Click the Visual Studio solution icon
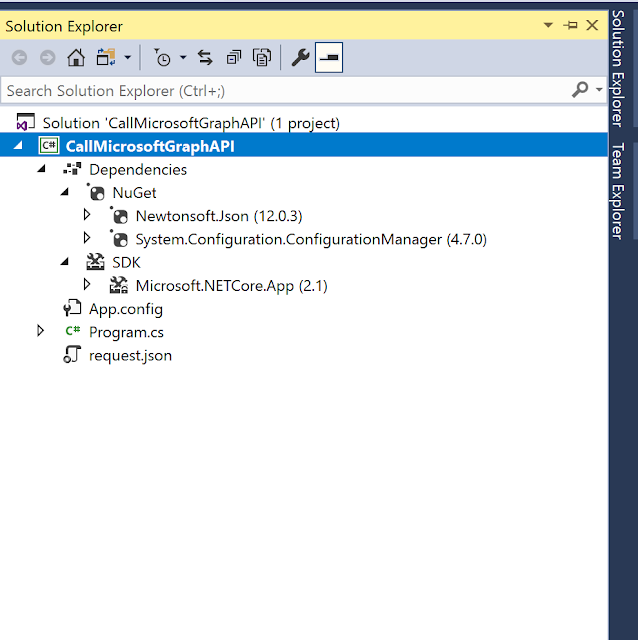The width and height of the screenshot is (638, 640). click(x=25, y=122)
